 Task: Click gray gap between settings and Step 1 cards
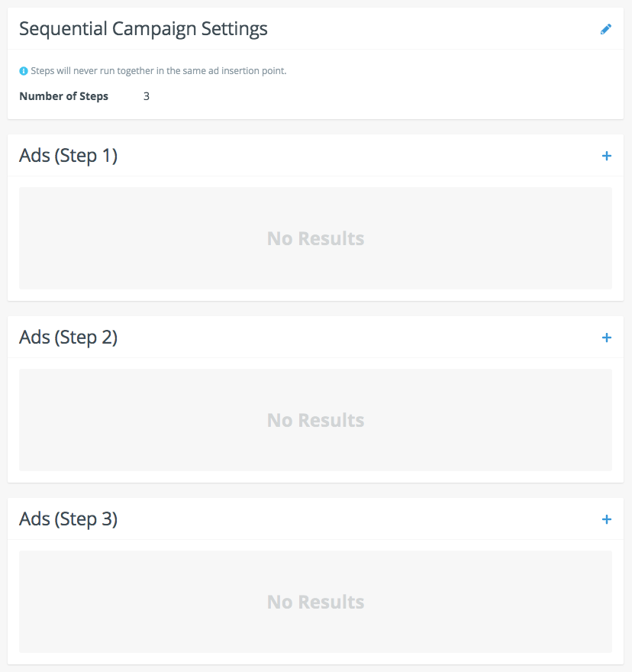click(x=315, y=127)
